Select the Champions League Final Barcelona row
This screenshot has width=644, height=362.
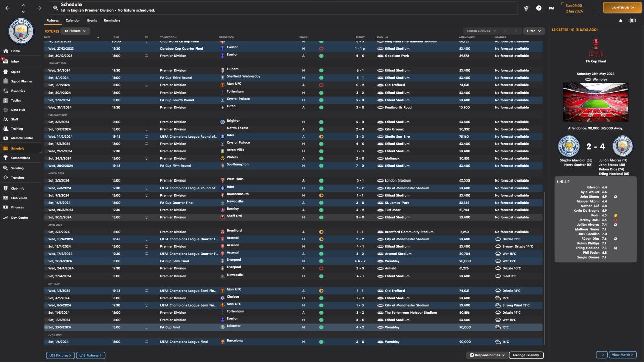293,342
